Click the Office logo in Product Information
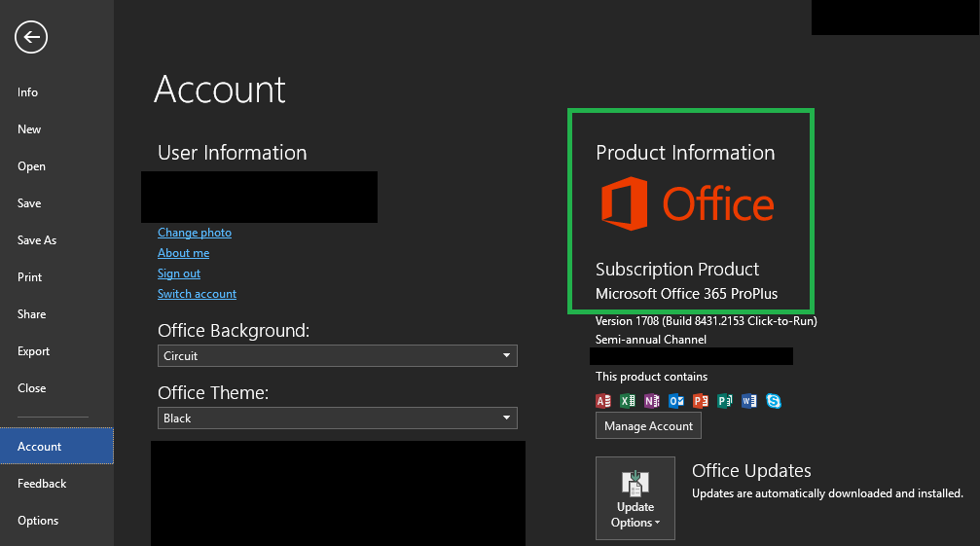This screenshot has width=980, height=546. pyautogui.click(x=687, y=204)
